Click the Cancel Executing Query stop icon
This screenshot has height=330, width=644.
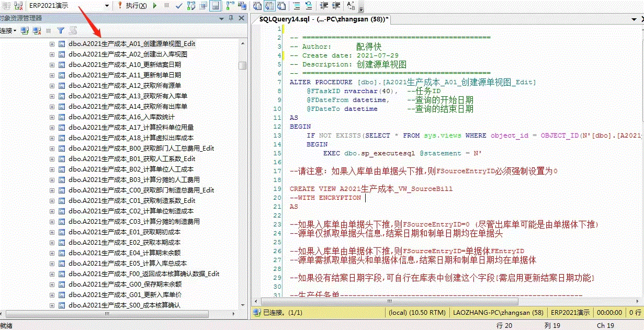166,5
